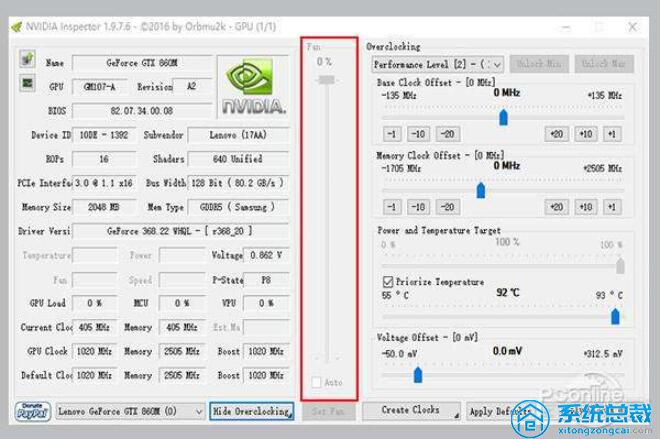
Task: Click the GPU Load field 0 %
Action: [x=94, y=304]
